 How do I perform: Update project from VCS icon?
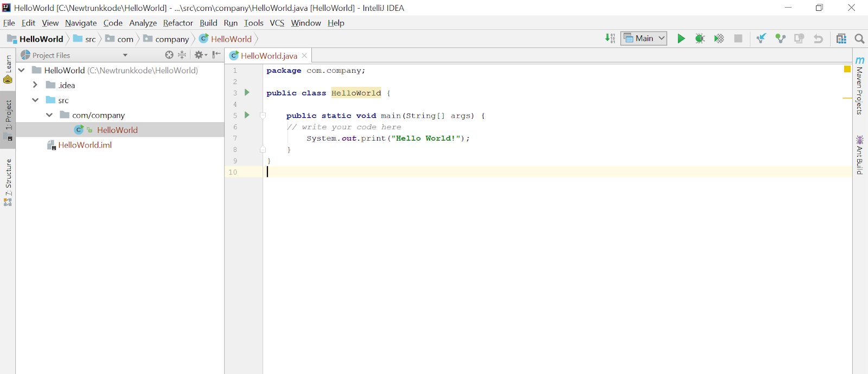coord(761,39)
